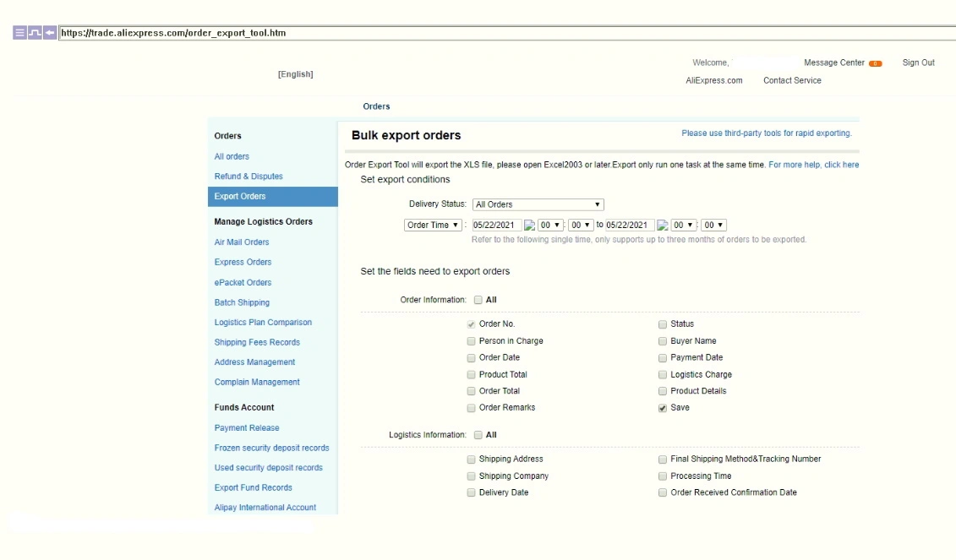956x560 pixels.
Task: Toggle the Order No. checkbox
Action: tap(471, 324)
